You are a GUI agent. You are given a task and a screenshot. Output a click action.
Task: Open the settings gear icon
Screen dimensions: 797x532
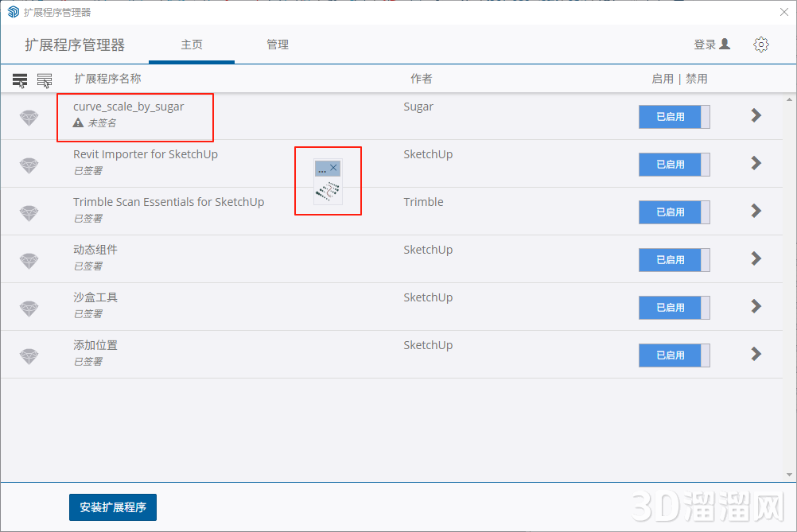point(761,45)
